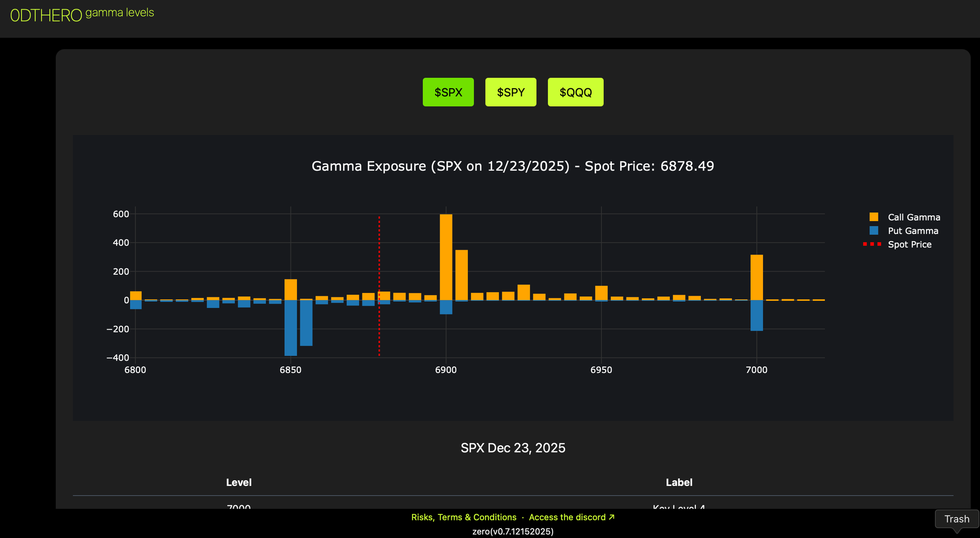980x538 pixels.
Task: Click the put gamma bar at 7000
Action: click(757, 315)
